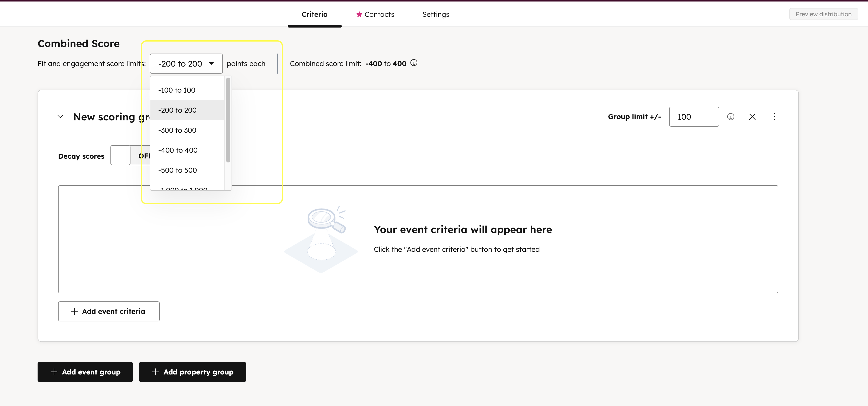Screen dimensions: 868x406
Task: Collapse the New scoring group section
Action: click(x=60, y=116)
